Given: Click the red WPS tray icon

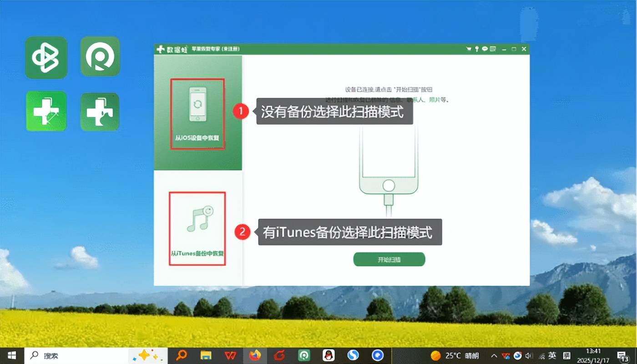Looking at the screenshot, I should point(506,355).
